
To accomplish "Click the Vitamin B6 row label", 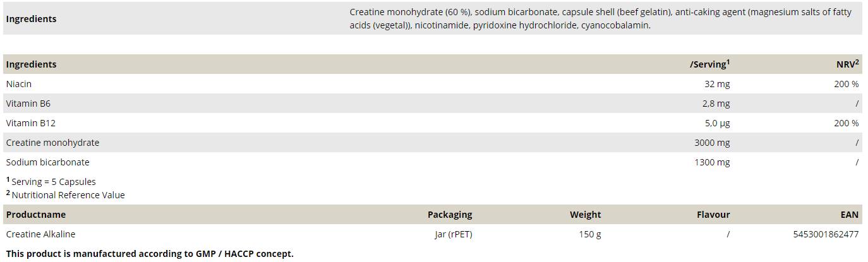I will 28,104.
